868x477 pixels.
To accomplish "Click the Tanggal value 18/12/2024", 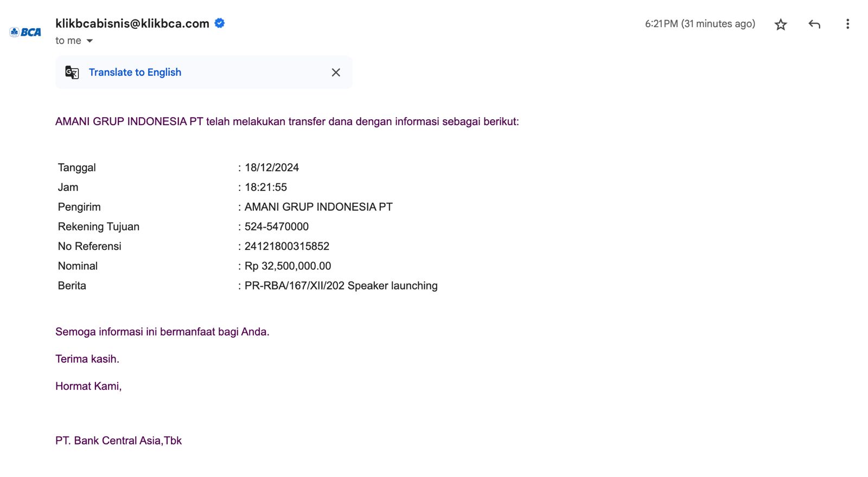I will click(x=272, y=167).
